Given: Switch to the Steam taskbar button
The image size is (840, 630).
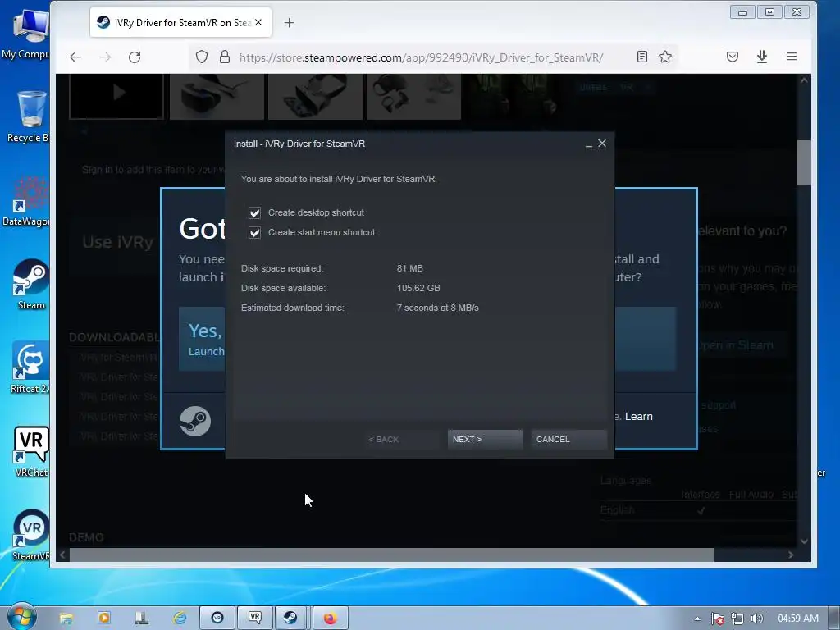Looking at the screenshot, I should click(x=291, y=619).
